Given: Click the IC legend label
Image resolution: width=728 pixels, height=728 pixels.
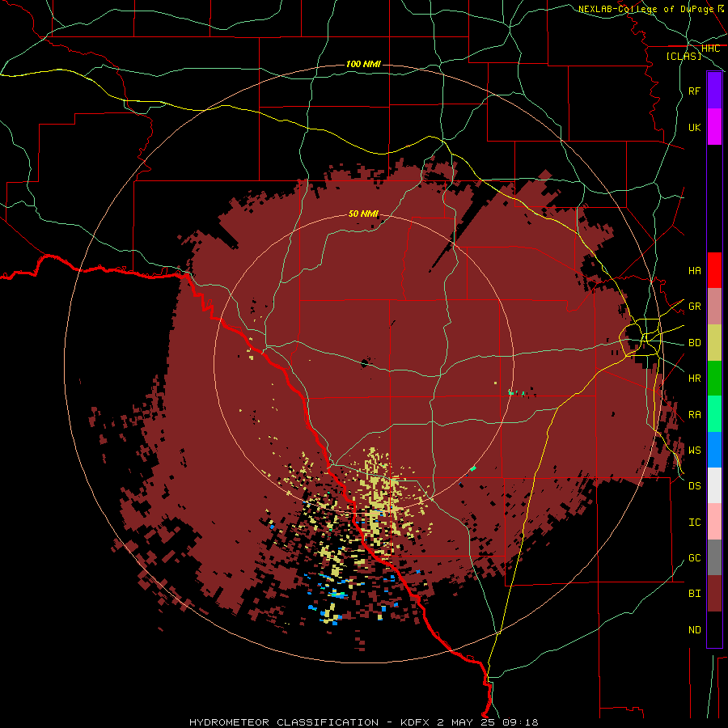Looking at the screenshot, I should click(x=695, y=523).
